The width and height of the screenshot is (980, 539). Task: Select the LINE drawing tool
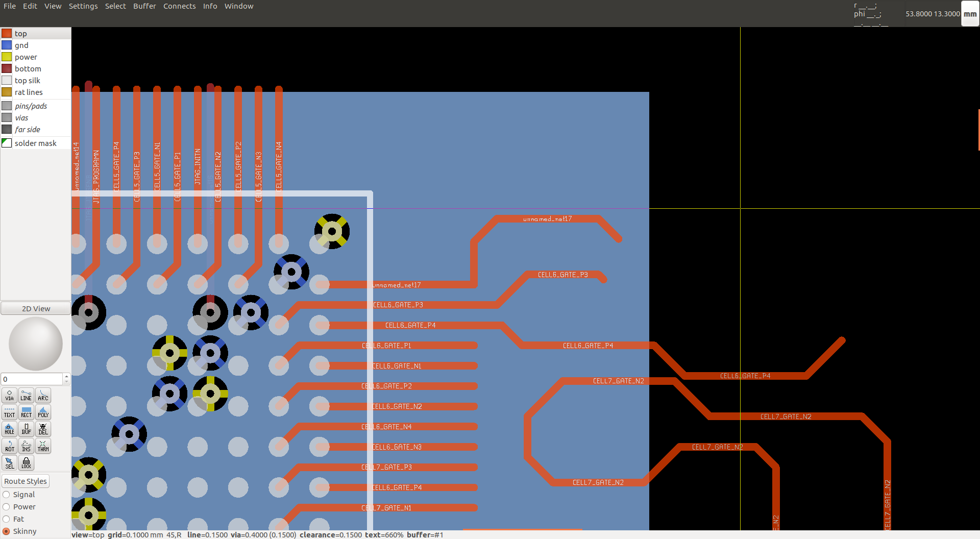[x=26, y=396]
